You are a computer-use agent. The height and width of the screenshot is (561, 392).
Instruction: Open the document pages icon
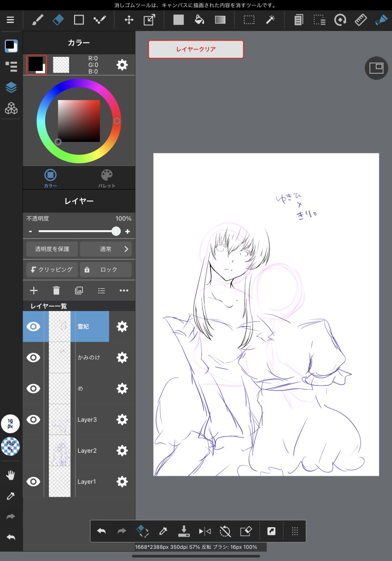click(298, 20)
